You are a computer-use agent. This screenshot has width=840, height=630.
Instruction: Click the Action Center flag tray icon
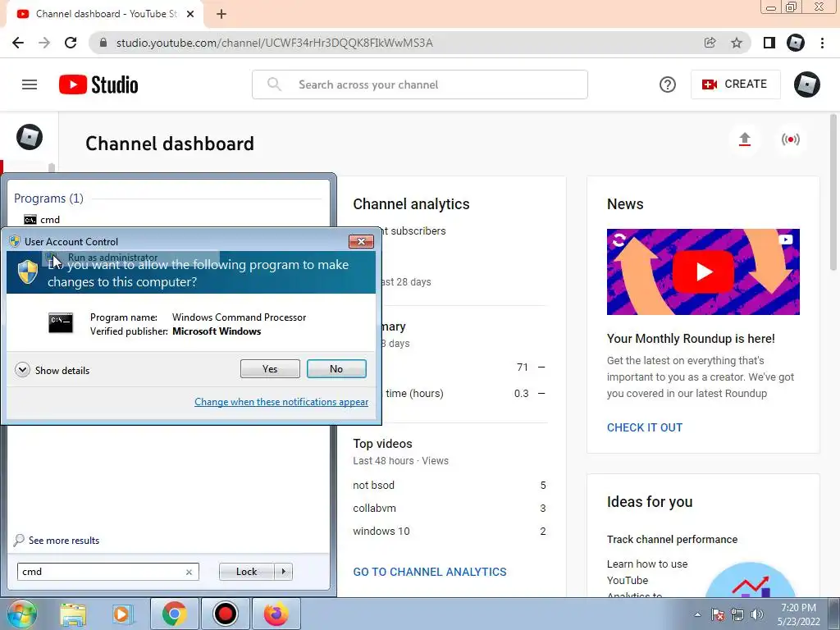[718, 614]
